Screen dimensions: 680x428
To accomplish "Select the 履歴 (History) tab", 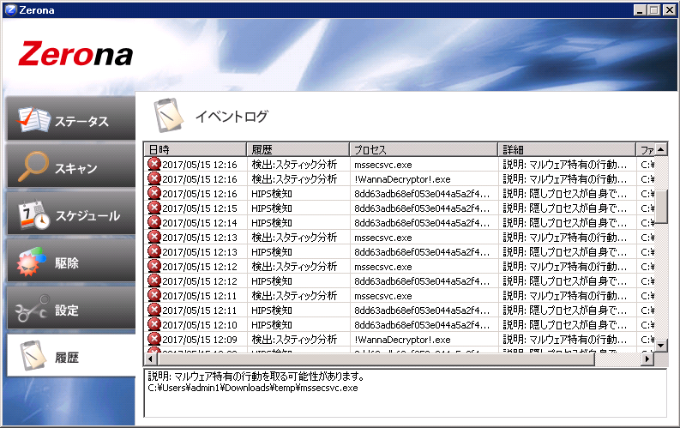I will tap(71, 355).
